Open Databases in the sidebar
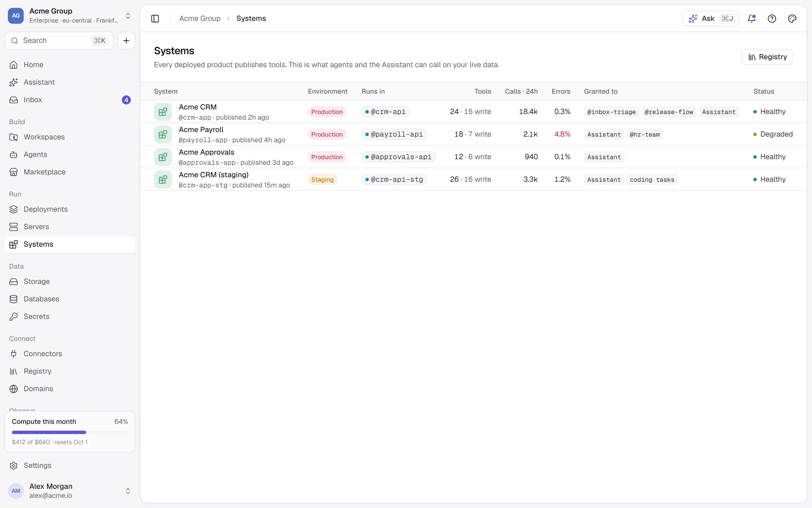Image resolution: width=812 pixels, height=508 pixels. pyautogui.click(x=70, y=299)
